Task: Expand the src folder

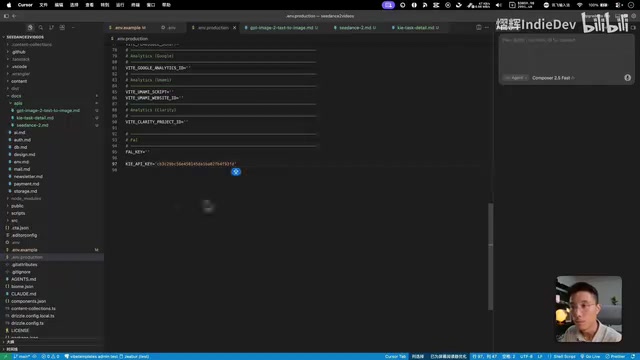Action: click(14, 220)
